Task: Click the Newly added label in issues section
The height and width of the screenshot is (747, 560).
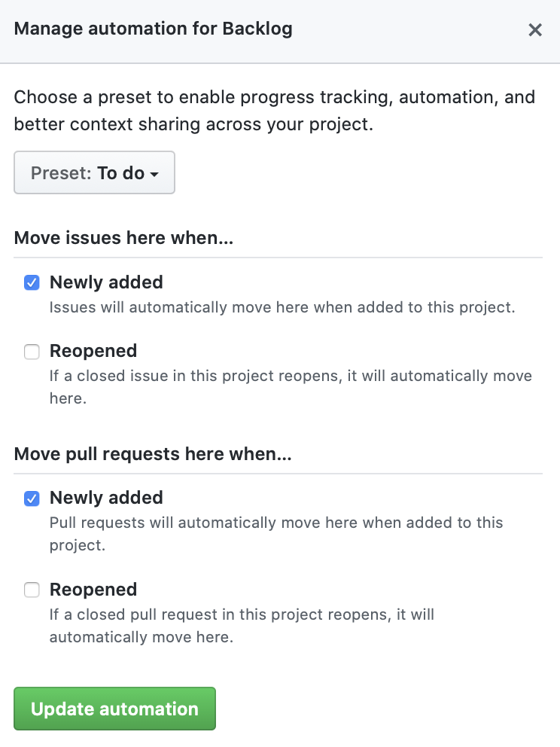Action: point(106,282)
